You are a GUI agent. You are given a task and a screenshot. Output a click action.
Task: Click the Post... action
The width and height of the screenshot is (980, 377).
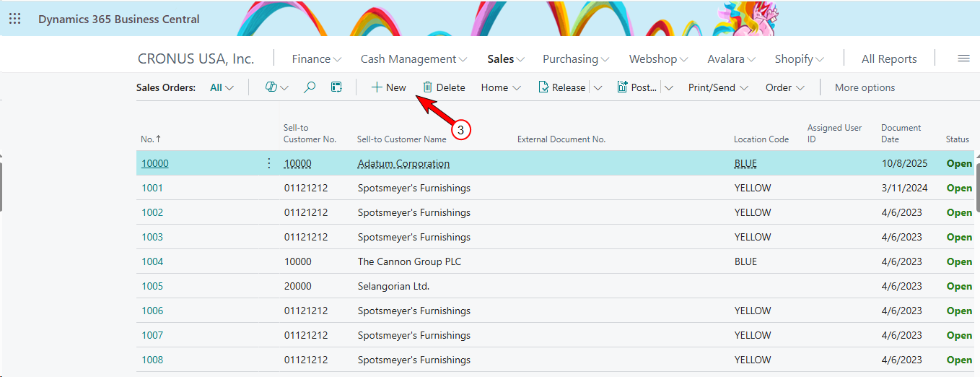coord(637,87)
